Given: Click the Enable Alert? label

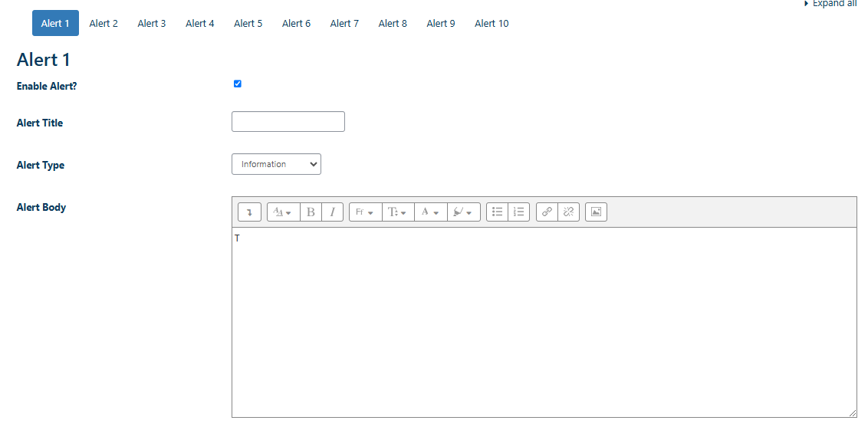Looking at the screenshot, I should tap(47, 87).
